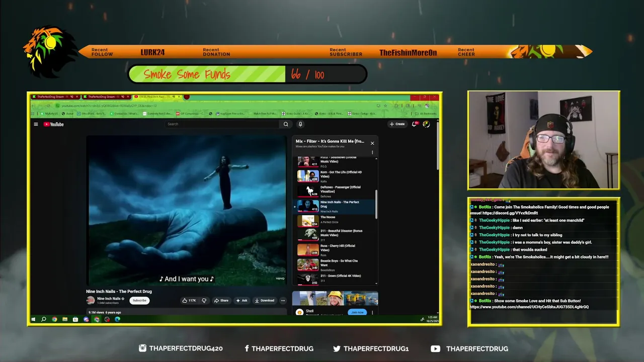
Task: Open Windows taskbar search
Action: 44,319
